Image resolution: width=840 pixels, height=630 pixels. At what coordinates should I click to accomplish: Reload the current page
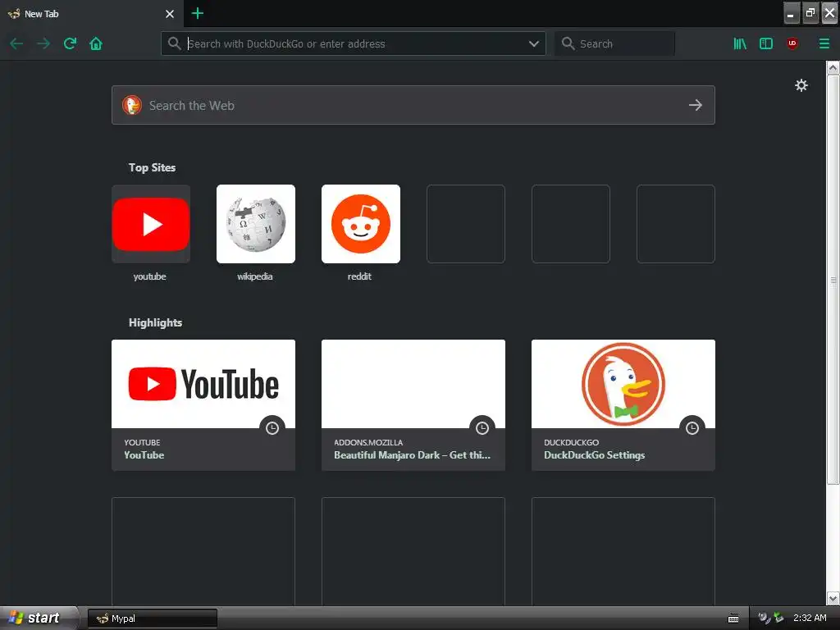point(70,43)
